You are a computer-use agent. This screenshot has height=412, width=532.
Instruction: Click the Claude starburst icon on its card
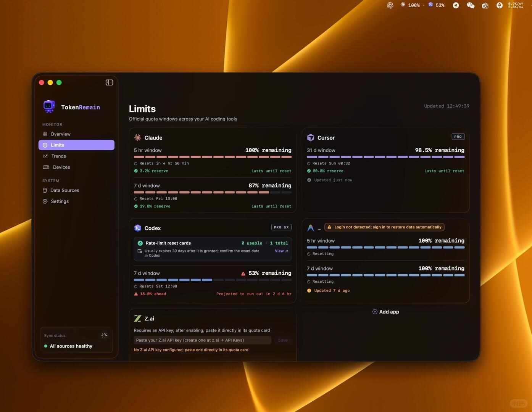(x=138, y=138)
